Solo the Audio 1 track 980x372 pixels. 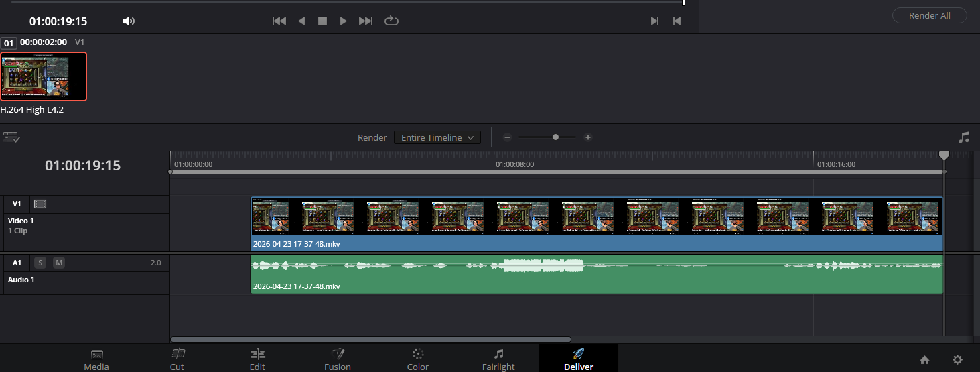[40, 263]
